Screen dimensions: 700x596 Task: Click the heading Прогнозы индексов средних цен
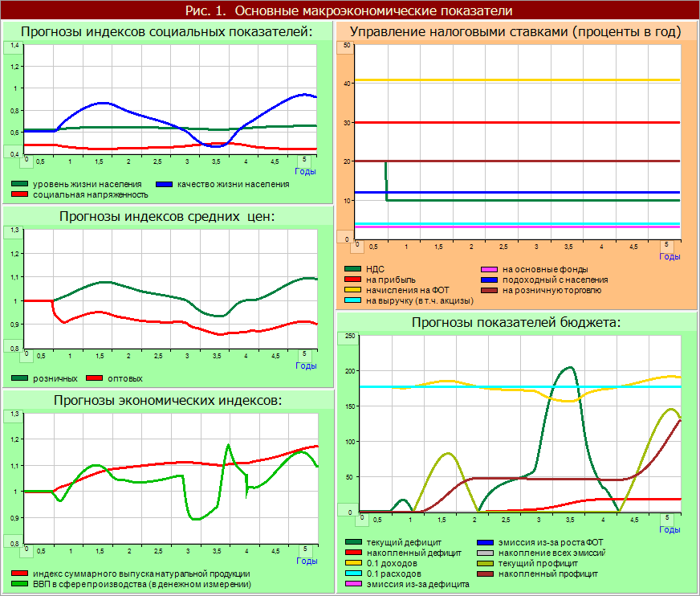[167, 216]
